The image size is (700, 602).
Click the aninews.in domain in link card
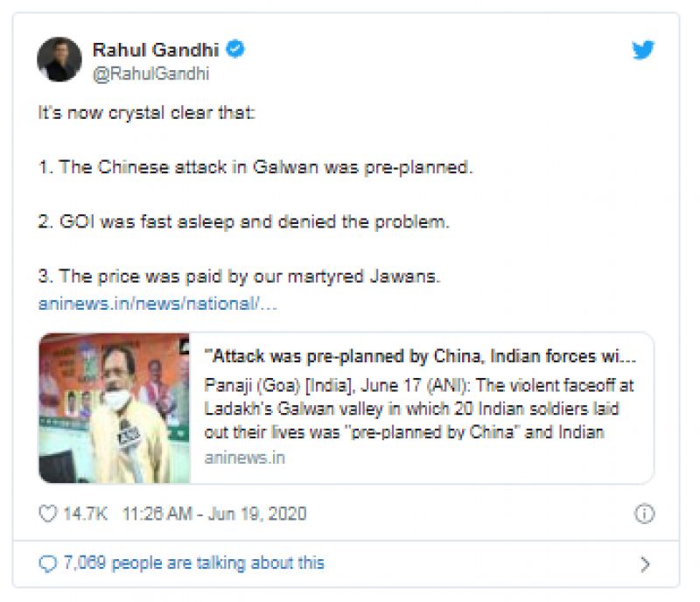pos(244,458)
